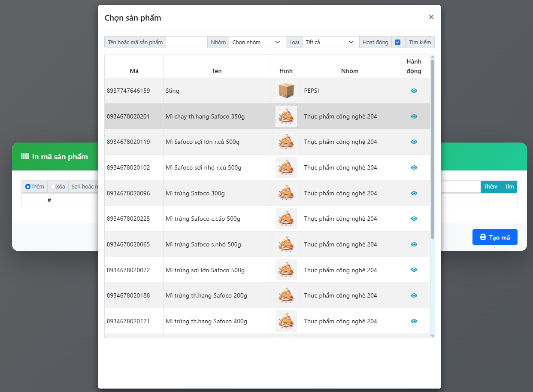
Task: Select the Thêm radio button
Action: click(x=28, y=187)
